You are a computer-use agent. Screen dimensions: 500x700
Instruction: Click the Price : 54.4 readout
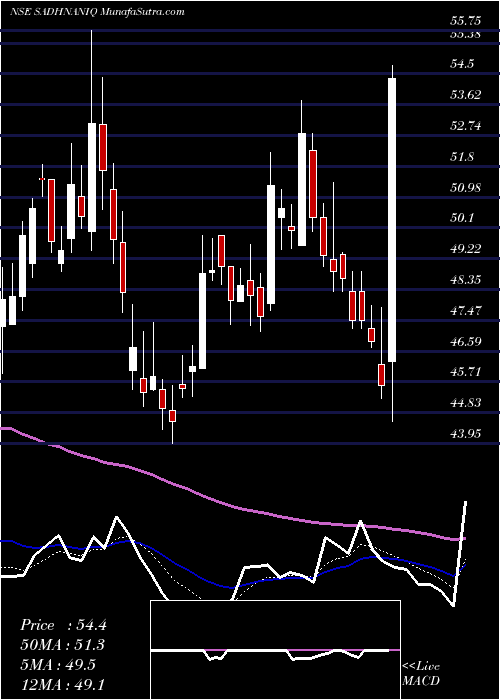pos(63,625)
